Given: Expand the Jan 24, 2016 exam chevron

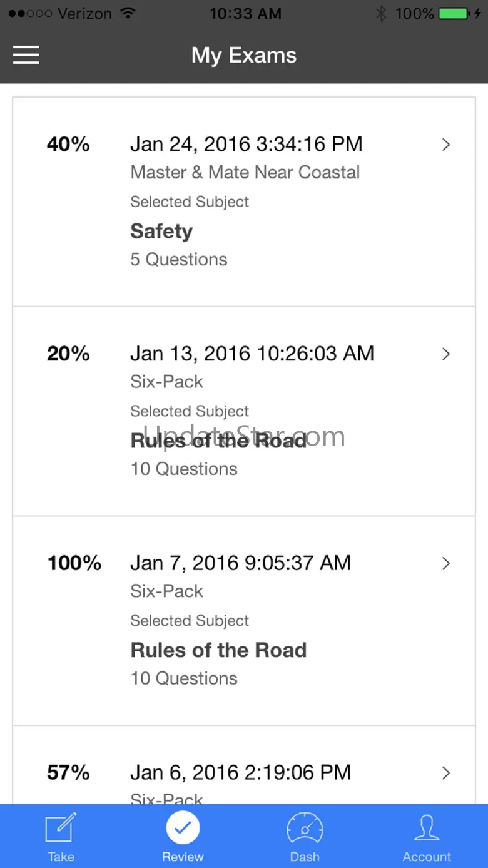Looking at the screenshot, I should click(446, 145).
